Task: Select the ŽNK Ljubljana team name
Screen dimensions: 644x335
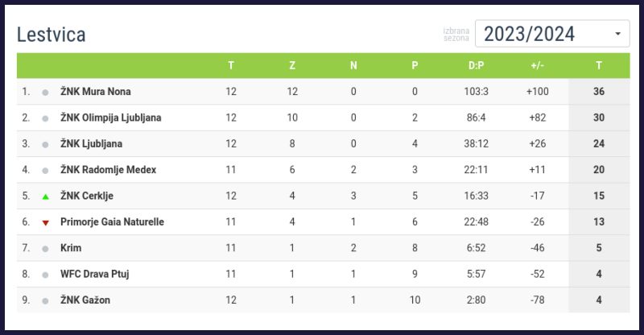Action: point(92,144)
